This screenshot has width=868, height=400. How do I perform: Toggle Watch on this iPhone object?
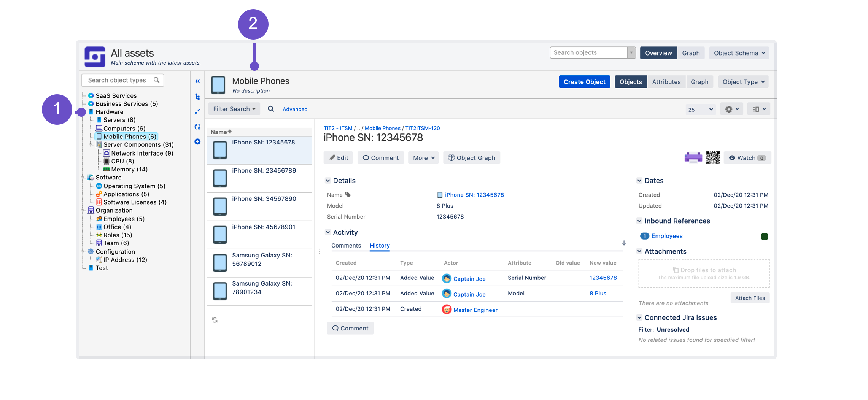click(747, 158)
